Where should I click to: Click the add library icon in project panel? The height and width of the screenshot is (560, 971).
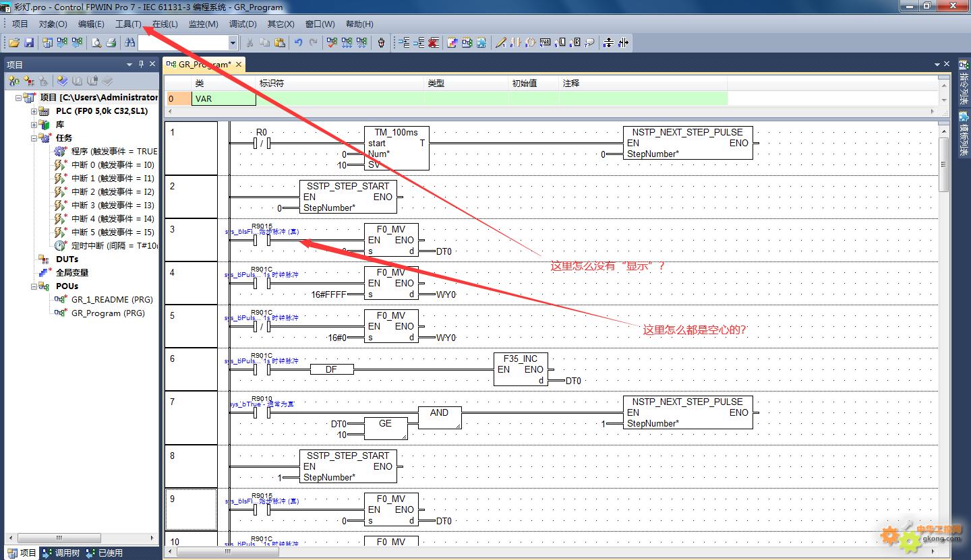click(62, 81)
